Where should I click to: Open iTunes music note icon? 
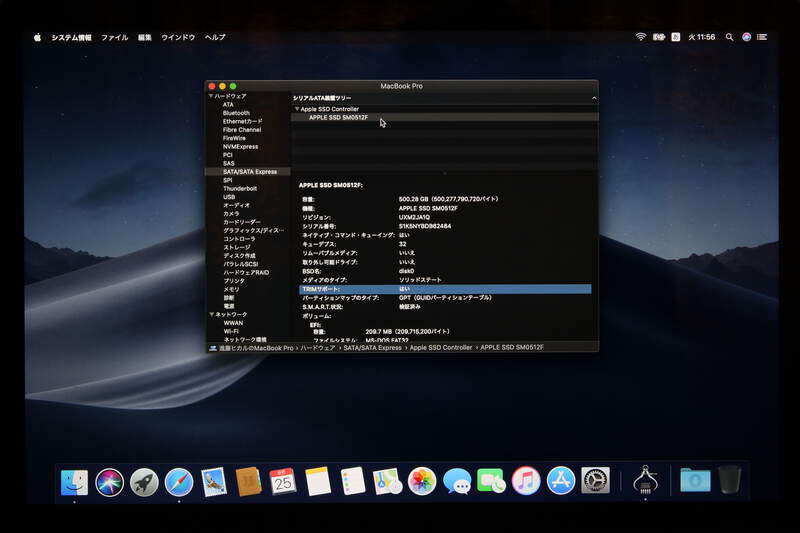click(x=526, y=481)
